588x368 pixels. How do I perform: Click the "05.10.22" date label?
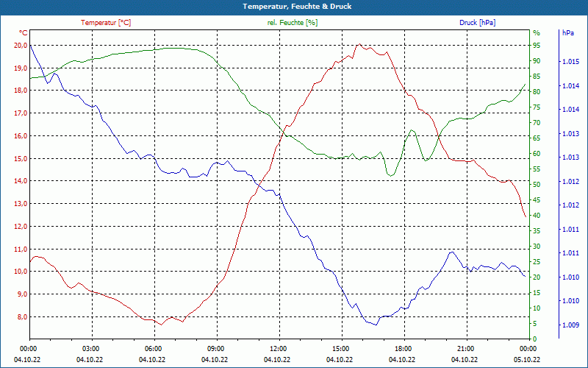point(527,359)
